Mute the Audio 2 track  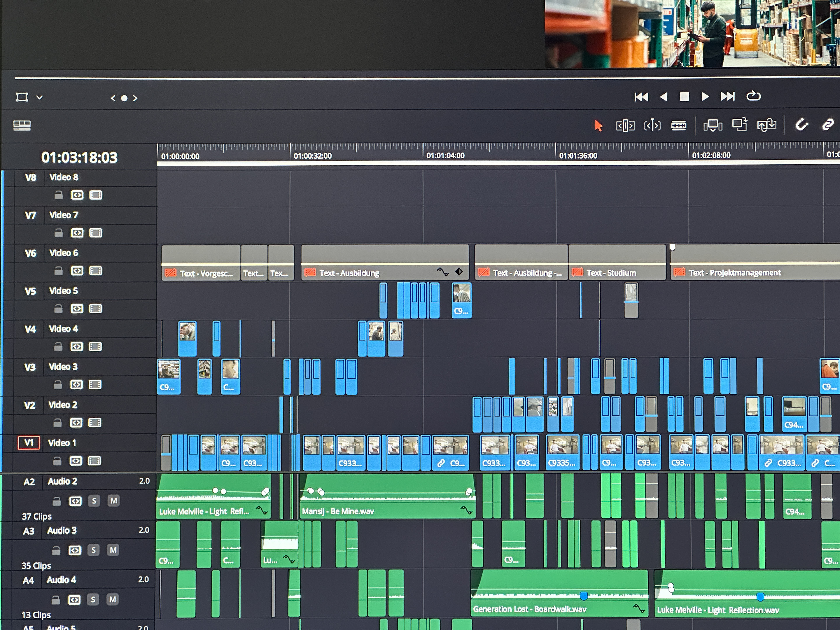[x=114, y=501]
